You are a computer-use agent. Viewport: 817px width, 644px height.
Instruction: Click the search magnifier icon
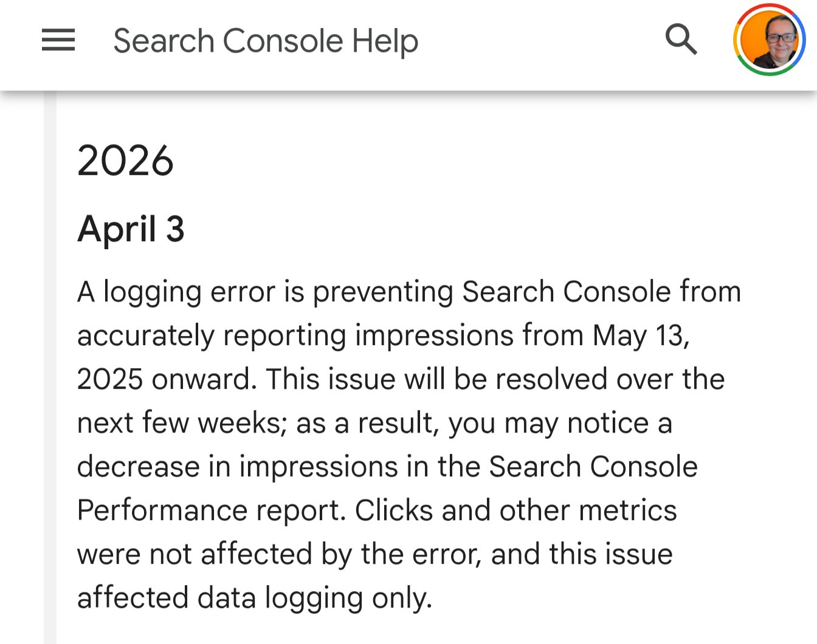click(x=681, y=40)
